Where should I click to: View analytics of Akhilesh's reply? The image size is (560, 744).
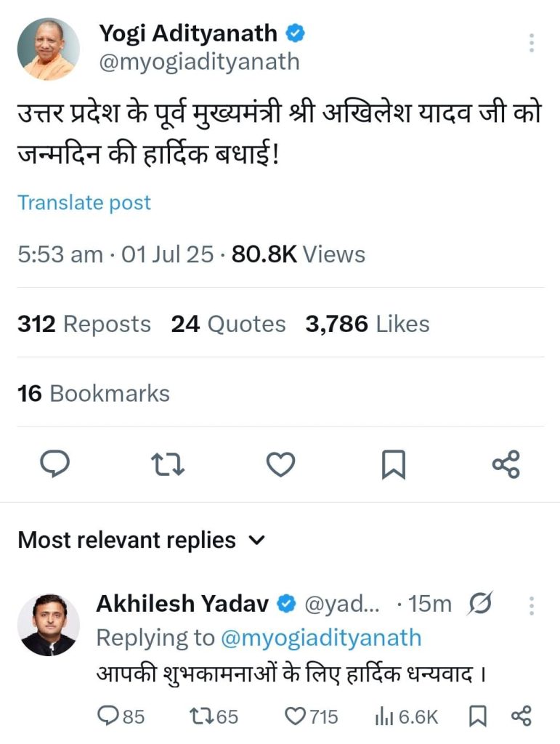[384, 716]
